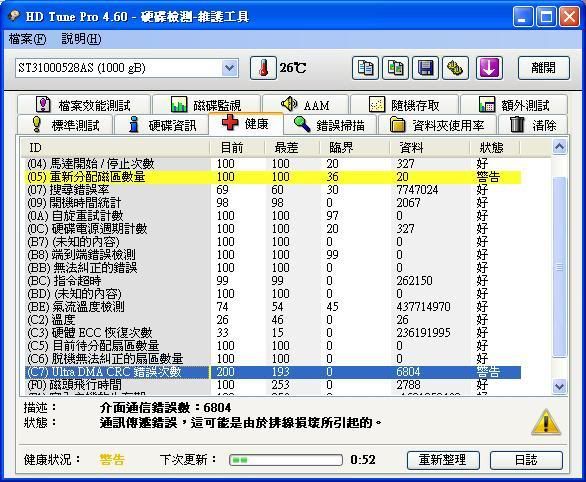
Task: Click the 臨界 column header
Action: tap(354, 147)
